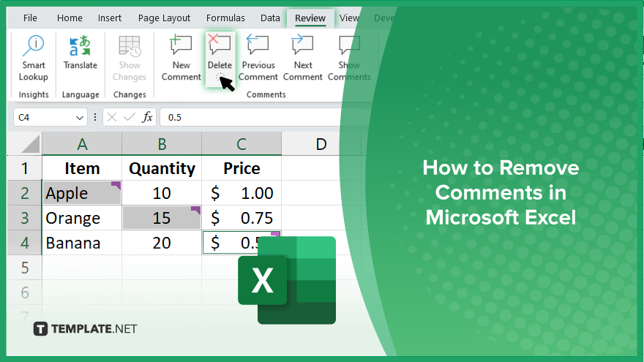644x362 pixels.
Task: Select row 4 header
Action: (x=25, y=243)
